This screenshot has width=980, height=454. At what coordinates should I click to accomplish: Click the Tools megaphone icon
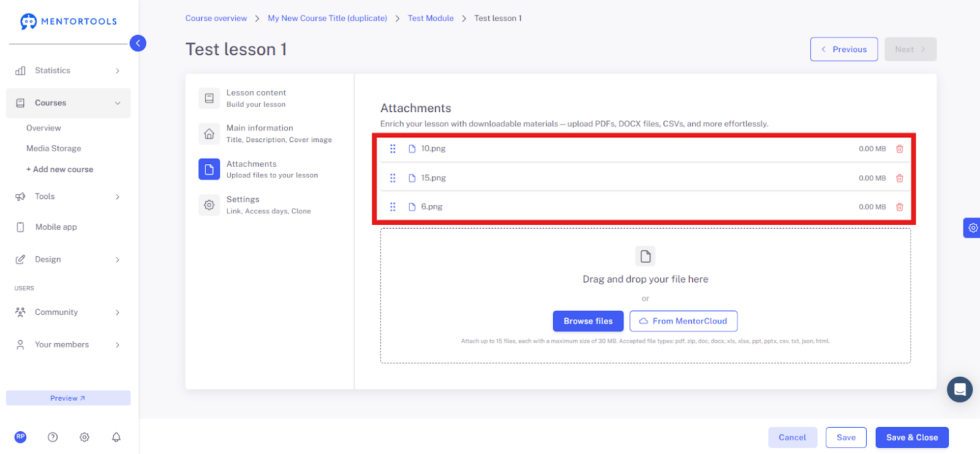tap(20, 197)
